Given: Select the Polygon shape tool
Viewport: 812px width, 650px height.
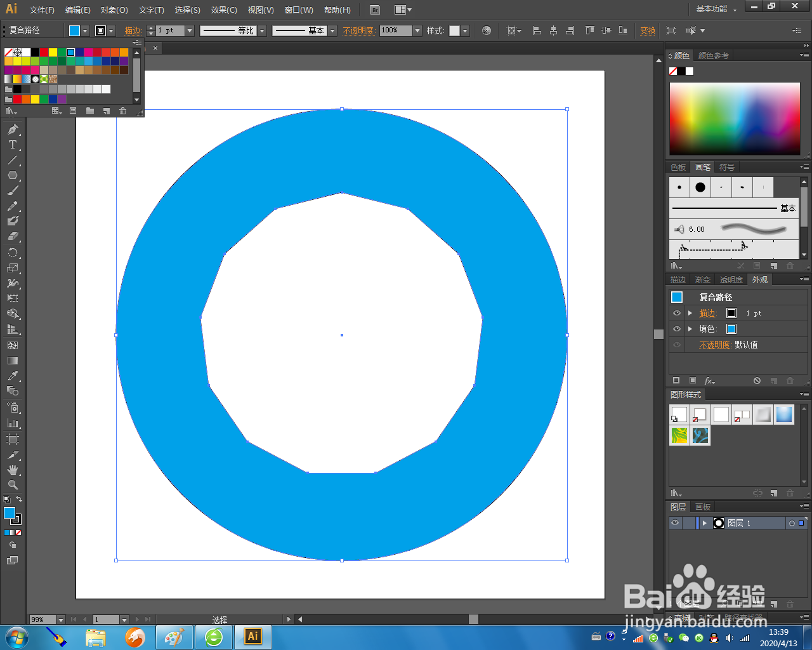Looking at the screenshot, I should coord(13,175).
